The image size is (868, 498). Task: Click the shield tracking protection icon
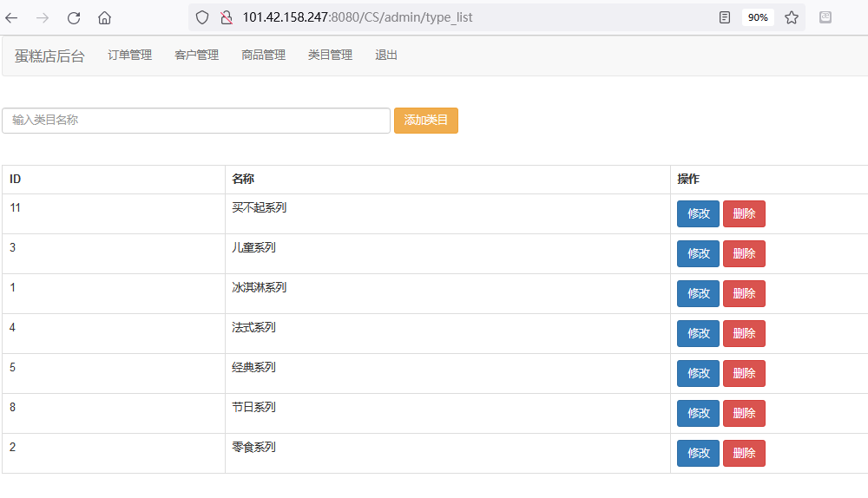point(202,17)
